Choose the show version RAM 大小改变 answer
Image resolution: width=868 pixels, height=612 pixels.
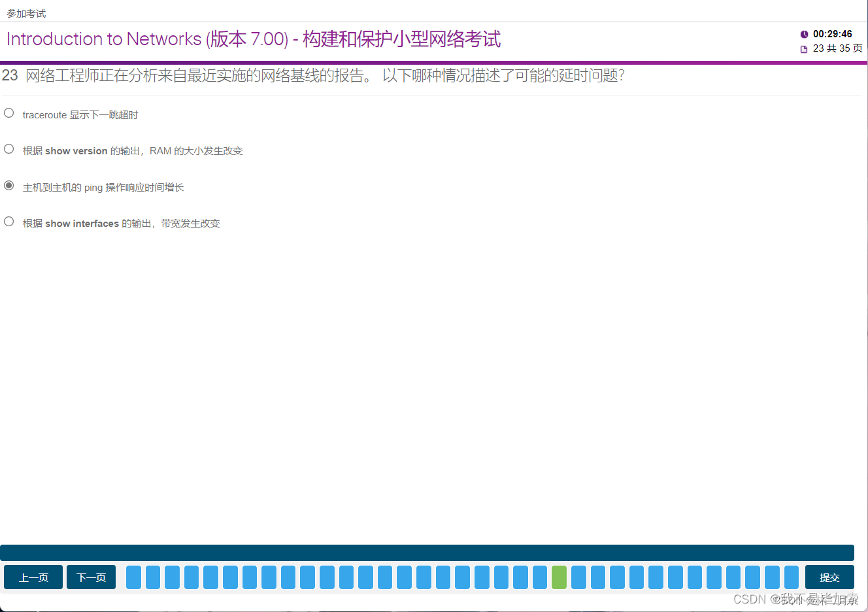[9, 149]
